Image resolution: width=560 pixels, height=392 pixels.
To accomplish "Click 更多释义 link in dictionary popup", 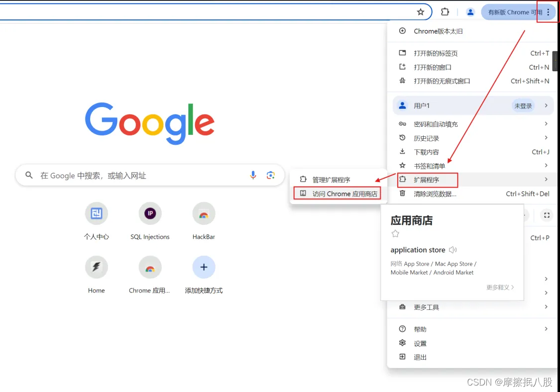I will pos(500,287).
